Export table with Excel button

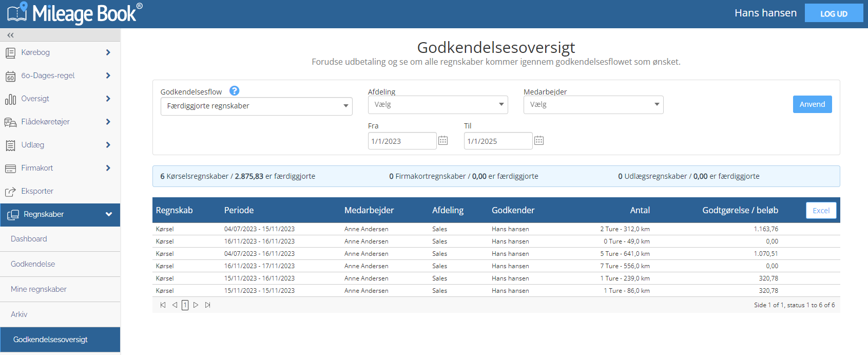(821, 211)
